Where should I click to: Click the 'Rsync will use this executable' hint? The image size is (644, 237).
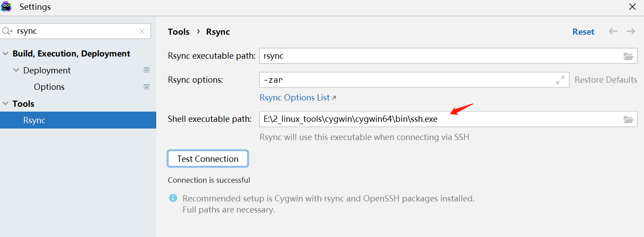(365, 137)
